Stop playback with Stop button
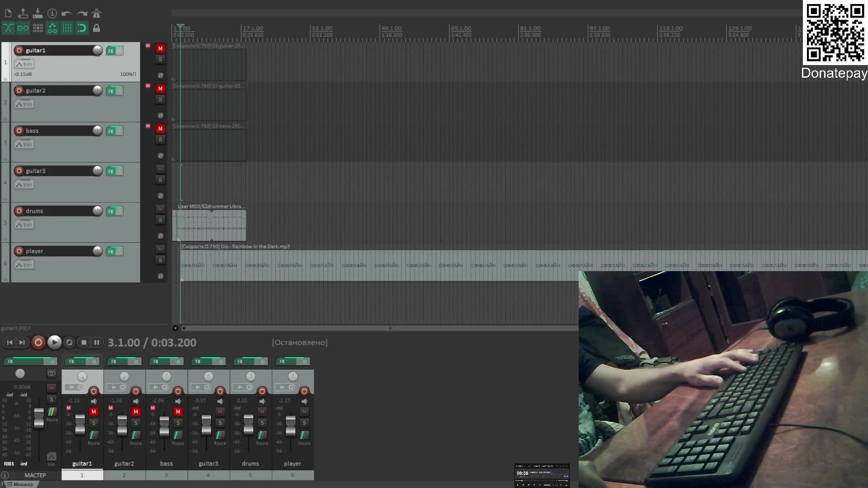The width and height of the screenshot is (868, 488). 84,343
